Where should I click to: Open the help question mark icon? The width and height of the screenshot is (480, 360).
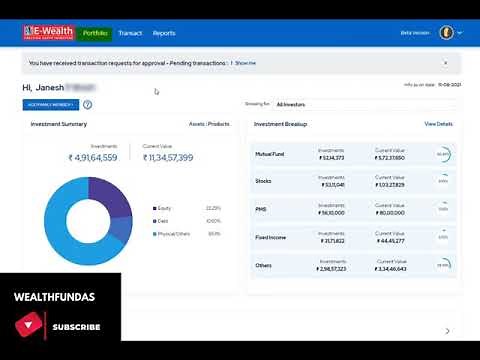88,105
